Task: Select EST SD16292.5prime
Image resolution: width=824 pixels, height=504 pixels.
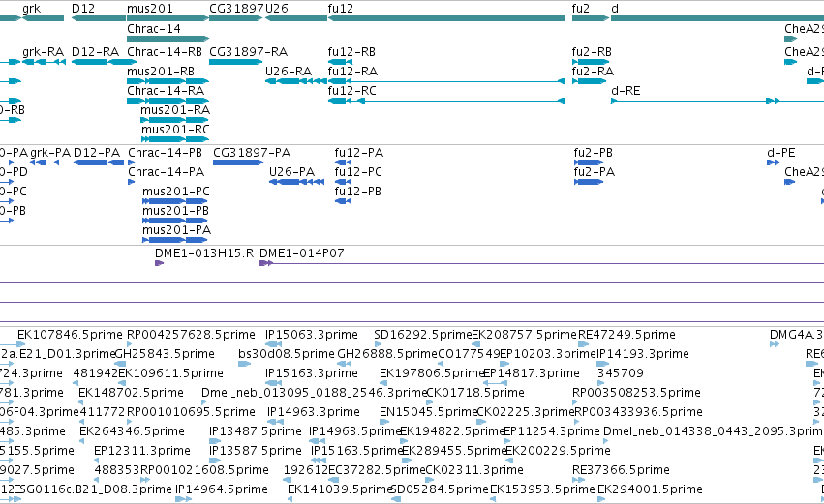Action: pos(423,335)
